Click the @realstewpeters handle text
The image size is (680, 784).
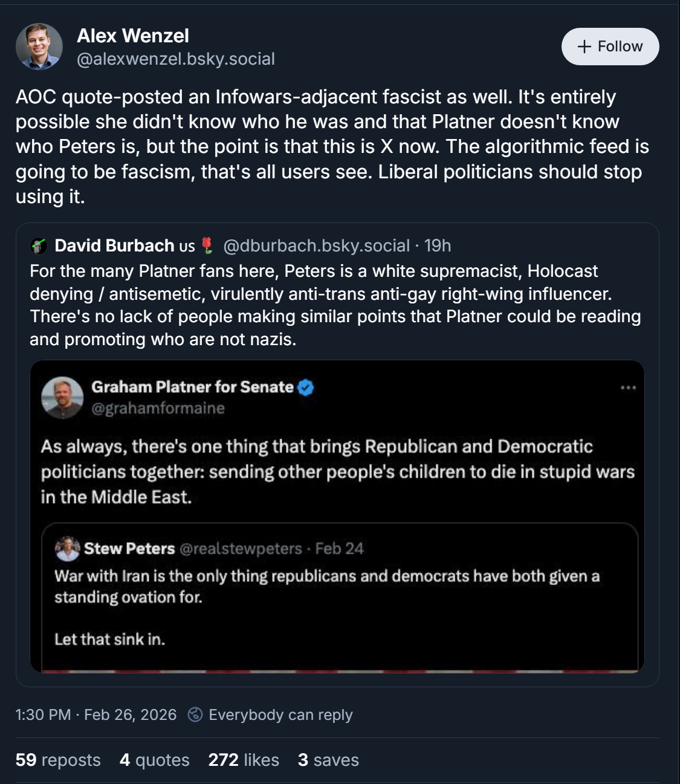[241, 549]
